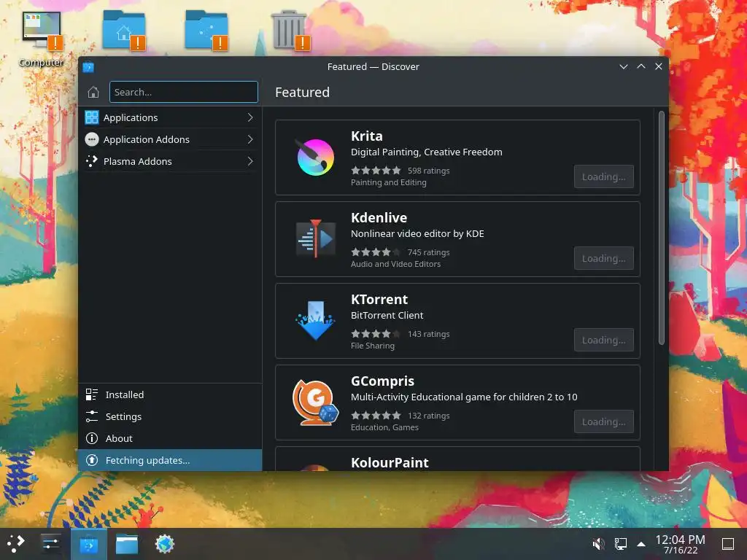
Task: Click the Loading button for KTorrent
Action: point(603,340)
